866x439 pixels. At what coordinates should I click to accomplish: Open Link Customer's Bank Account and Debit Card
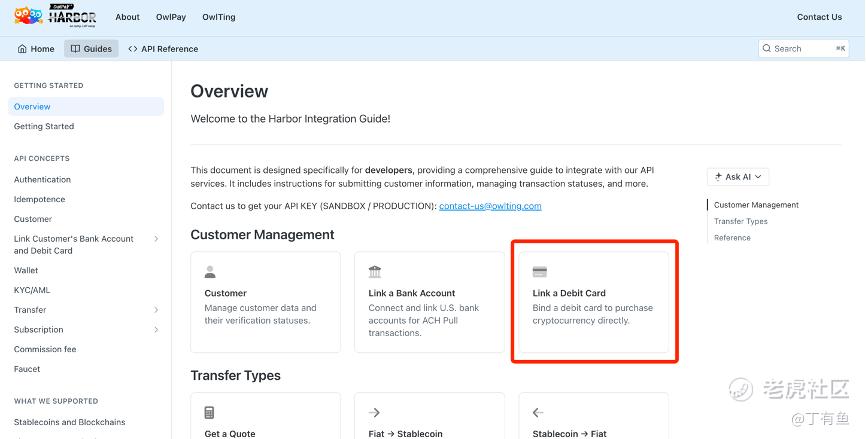[73, 245]
